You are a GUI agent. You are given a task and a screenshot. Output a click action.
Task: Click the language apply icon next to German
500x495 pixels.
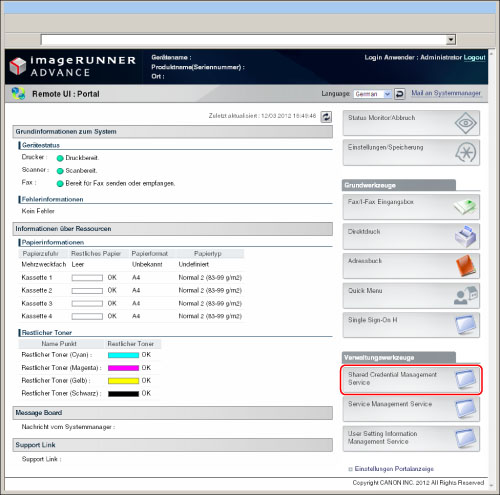[x=399, y=94]
